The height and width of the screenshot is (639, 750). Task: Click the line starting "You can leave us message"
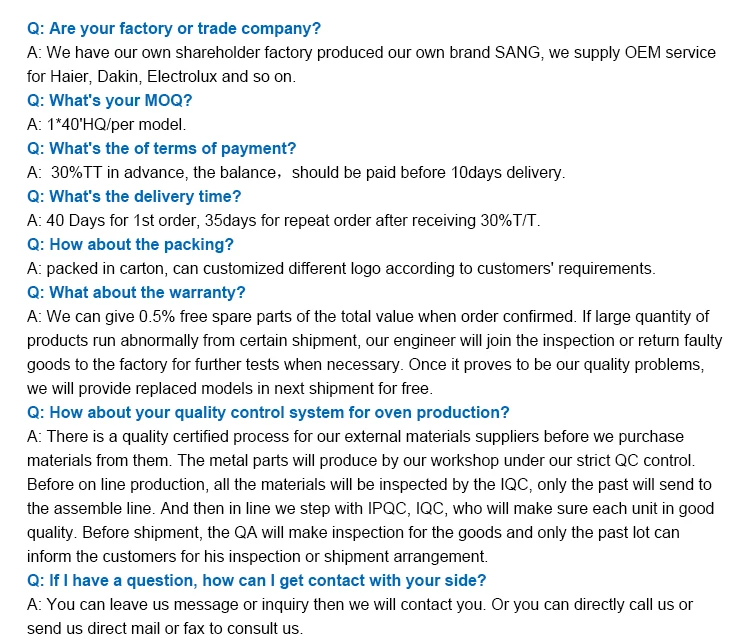(x=360, y=604)
